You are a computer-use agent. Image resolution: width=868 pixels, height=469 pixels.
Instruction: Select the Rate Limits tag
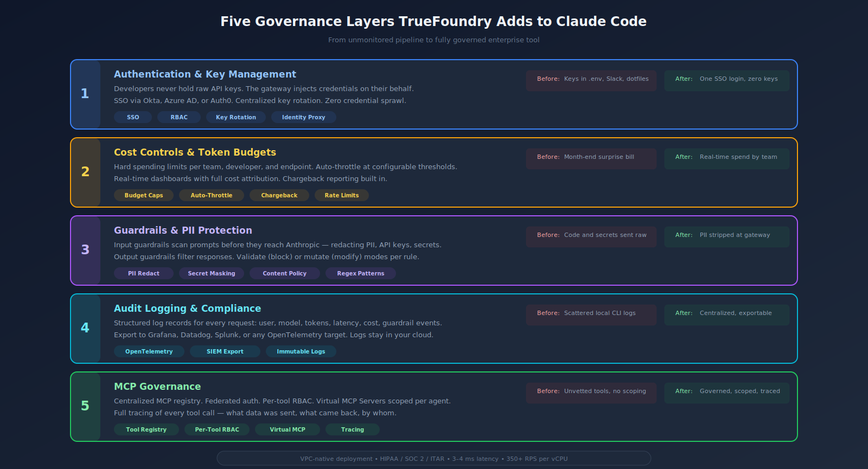click(342, 195)
